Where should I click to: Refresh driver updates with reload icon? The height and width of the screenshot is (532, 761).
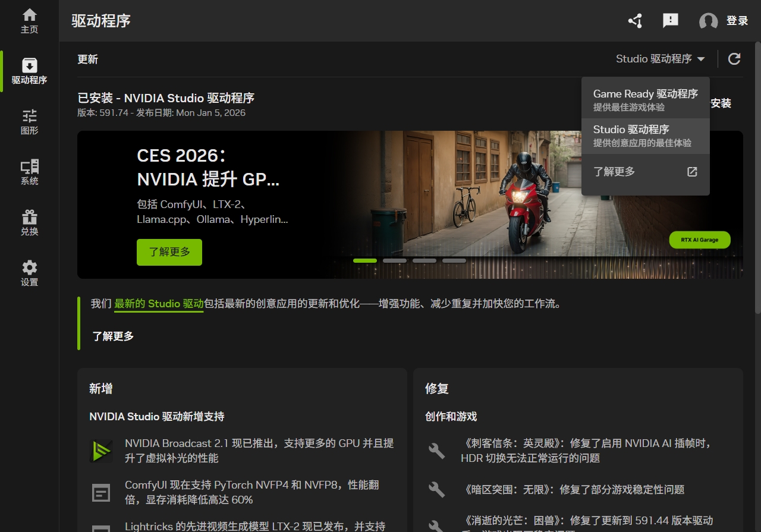point(734,59)
